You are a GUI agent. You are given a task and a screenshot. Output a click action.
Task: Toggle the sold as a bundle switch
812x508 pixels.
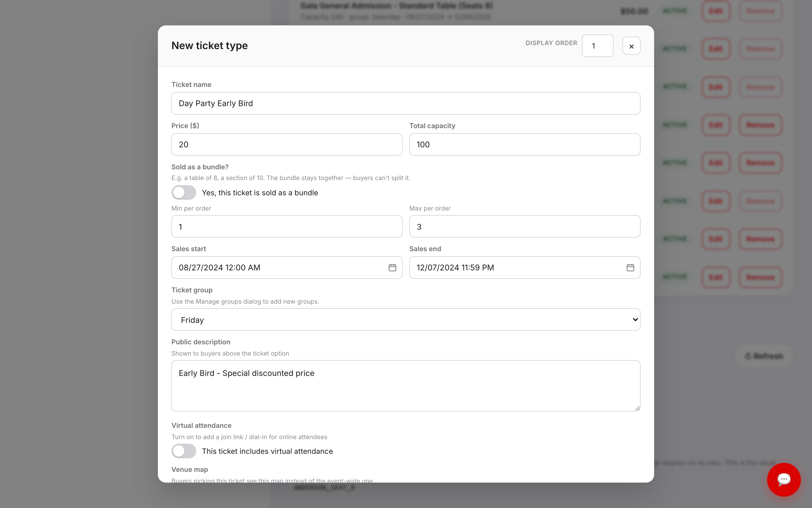(x=184, y=192)
